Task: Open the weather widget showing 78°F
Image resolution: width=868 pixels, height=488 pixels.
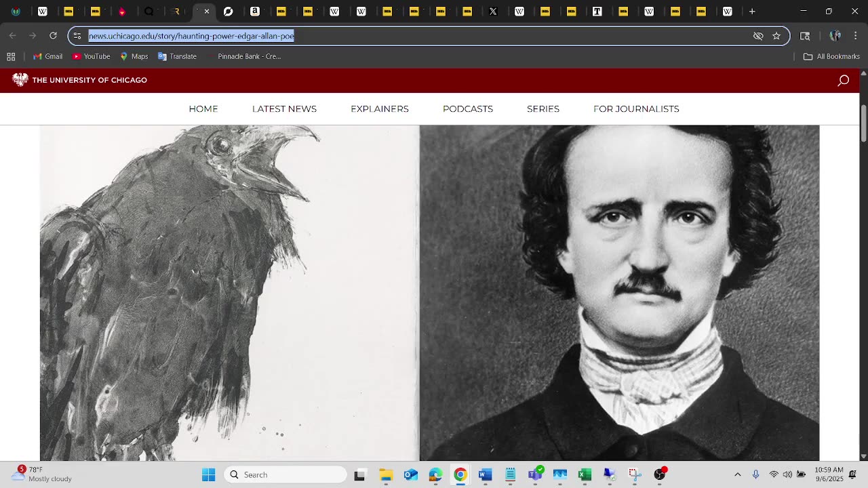Action: (x=42, y=474)
